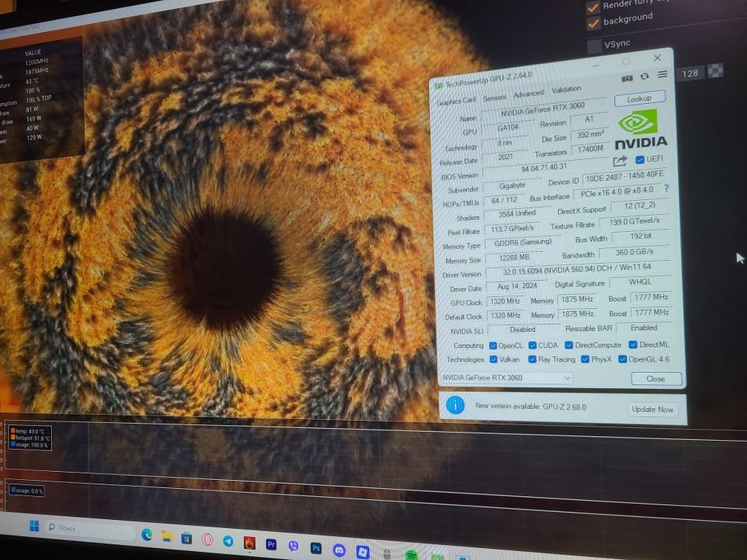Toggle the Ray Tracing checkbox
The width and height of the screenshot is (747, 560).
pos(532,359)
